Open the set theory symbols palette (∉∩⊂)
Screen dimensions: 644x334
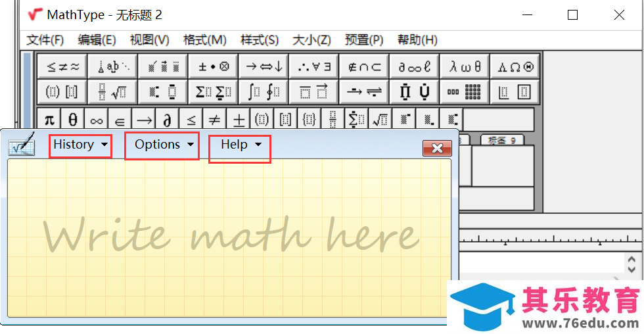[x=364, y=66]
